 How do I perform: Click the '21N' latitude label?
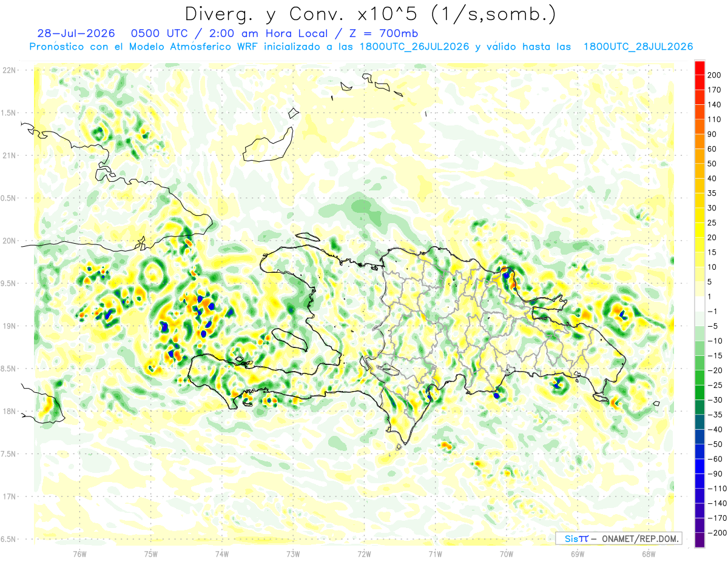(9, 155)
